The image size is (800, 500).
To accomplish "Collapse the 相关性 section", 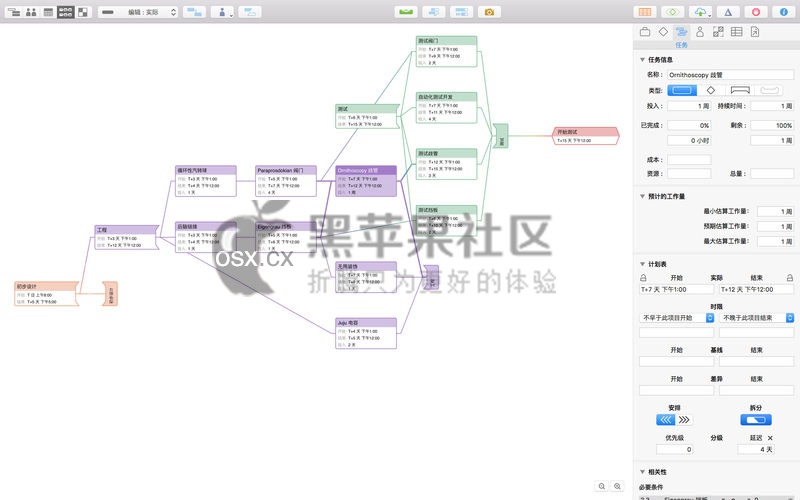I will (642, 472).
